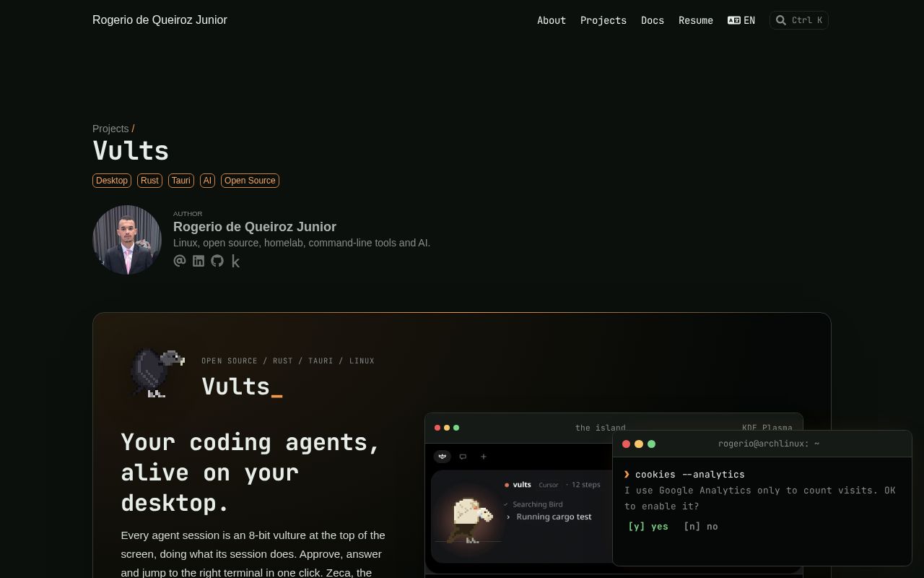Open the author name link beside the photo

[255, 227]
